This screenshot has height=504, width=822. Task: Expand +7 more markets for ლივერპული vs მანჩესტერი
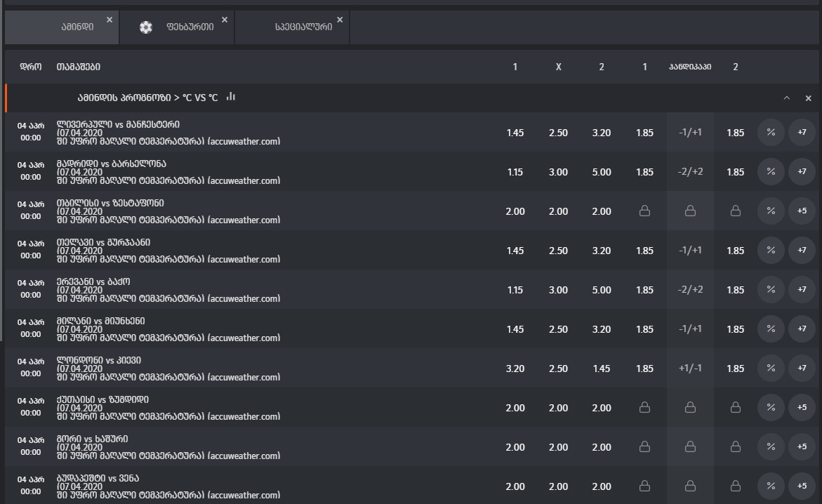coord(802,132)
